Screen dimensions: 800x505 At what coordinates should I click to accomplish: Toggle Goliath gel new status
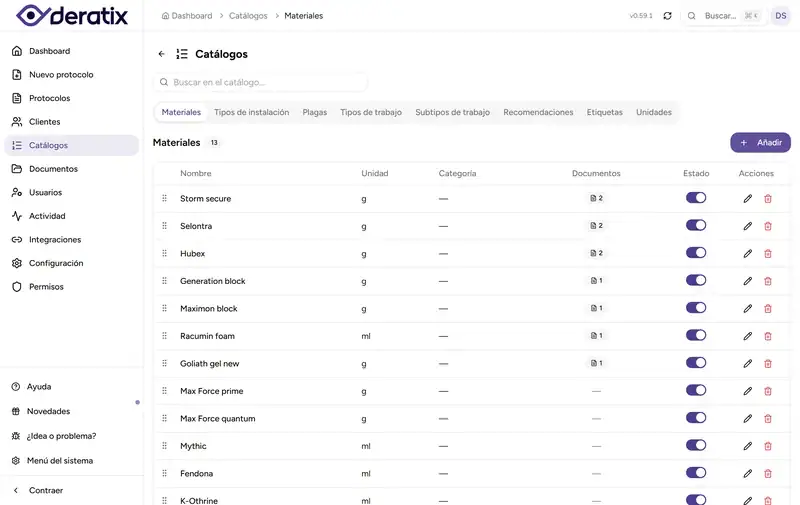[x=696, y=363]
